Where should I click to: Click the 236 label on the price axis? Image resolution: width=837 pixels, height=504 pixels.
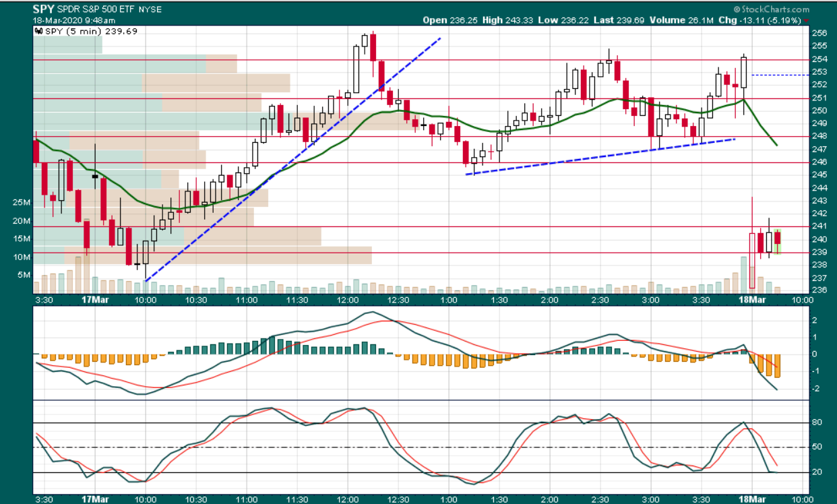click(x=819, y=290)
